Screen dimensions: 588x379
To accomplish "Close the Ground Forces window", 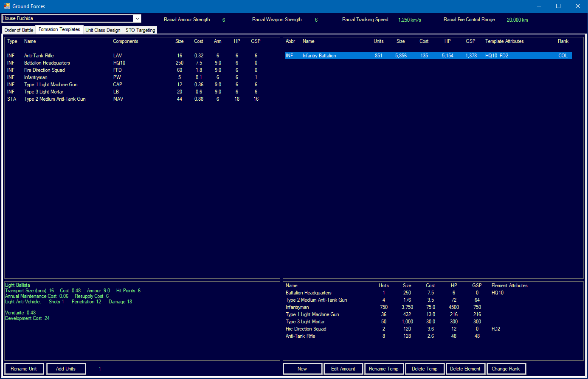I will click(578, 6).
